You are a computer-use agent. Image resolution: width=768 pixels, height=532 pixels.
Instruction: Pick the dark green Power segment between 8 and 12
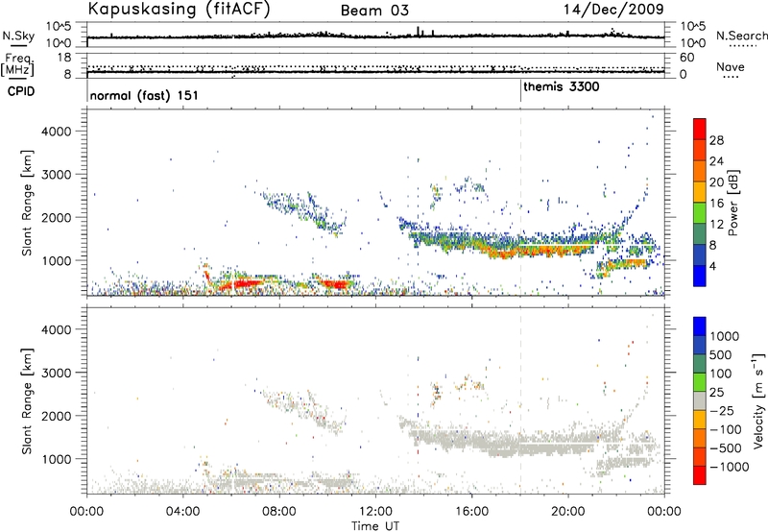700,234
